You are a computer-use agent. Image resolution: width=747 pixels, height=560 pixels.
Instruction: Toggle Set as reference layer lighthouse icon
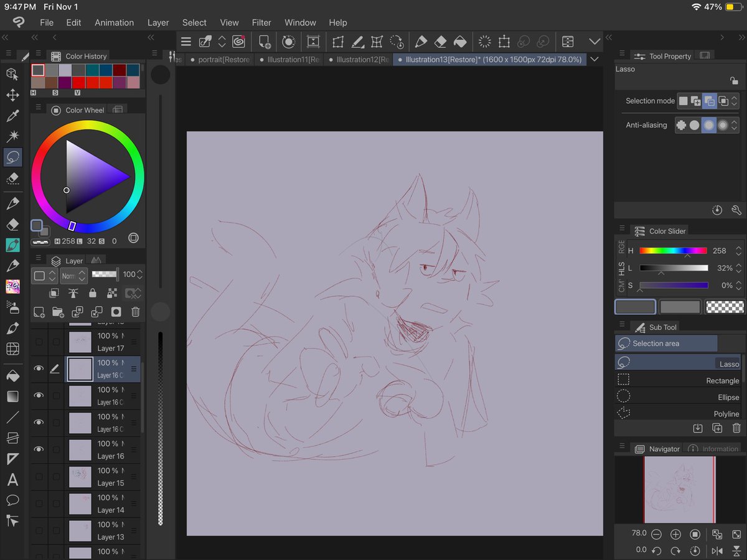click(x=73, y=293)
